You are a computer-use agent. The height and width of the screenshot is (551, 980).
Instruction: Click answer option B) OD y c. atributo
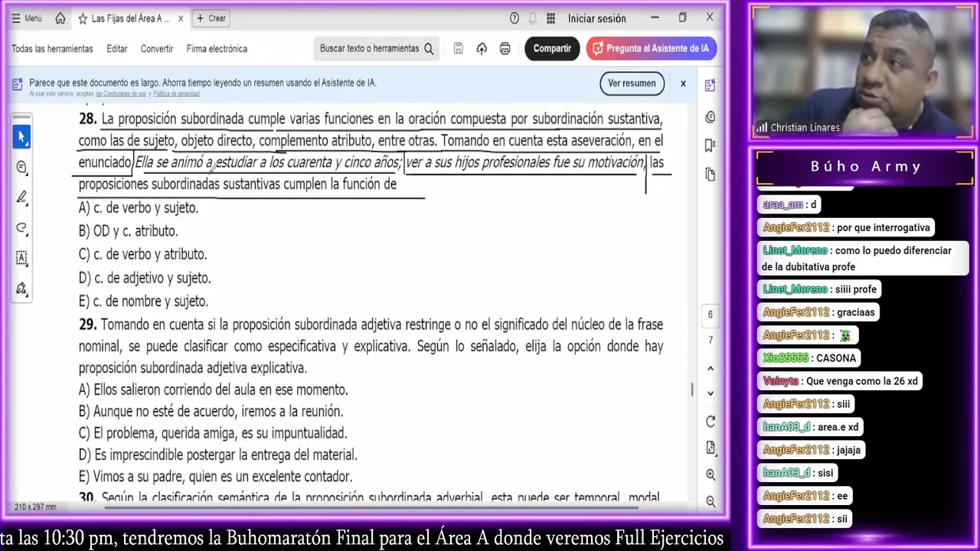pos(128,230)
